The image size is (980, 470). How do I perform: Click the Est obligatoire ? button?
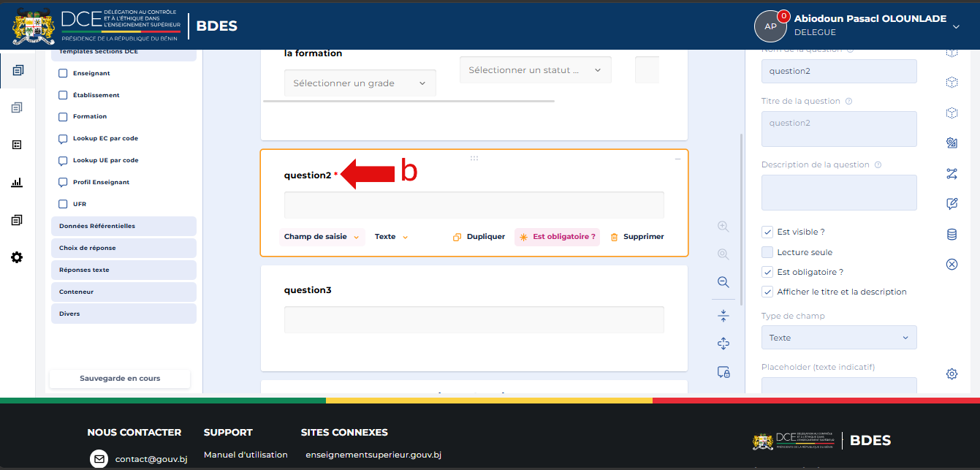[x=557, y=237]
